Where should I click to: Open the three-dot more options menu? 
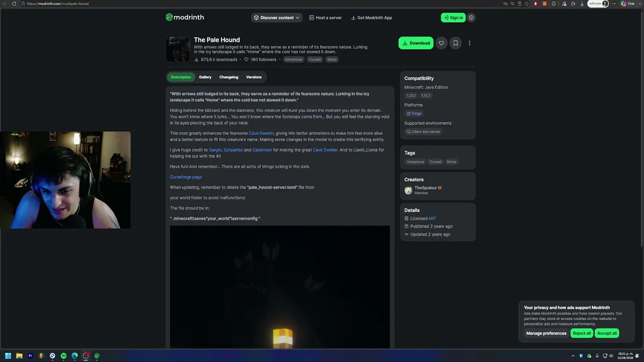[469, 43]
